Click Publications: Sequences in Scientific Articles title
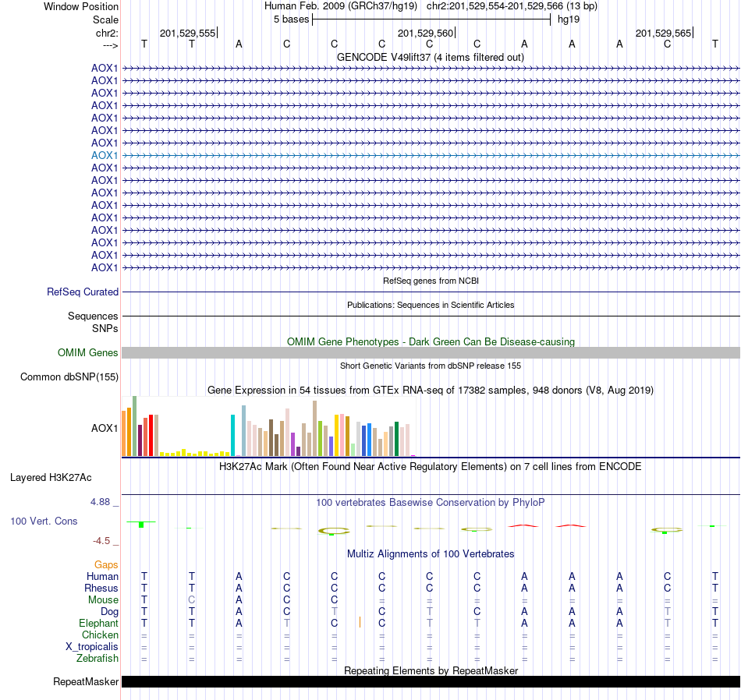 pyautogui.click(x=431, y=305)
